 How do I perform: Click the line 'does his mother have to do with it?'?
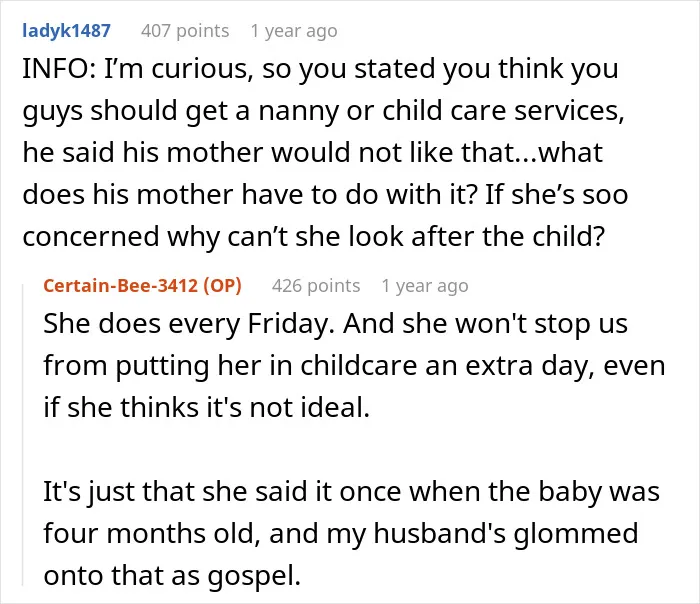[325, 194]
